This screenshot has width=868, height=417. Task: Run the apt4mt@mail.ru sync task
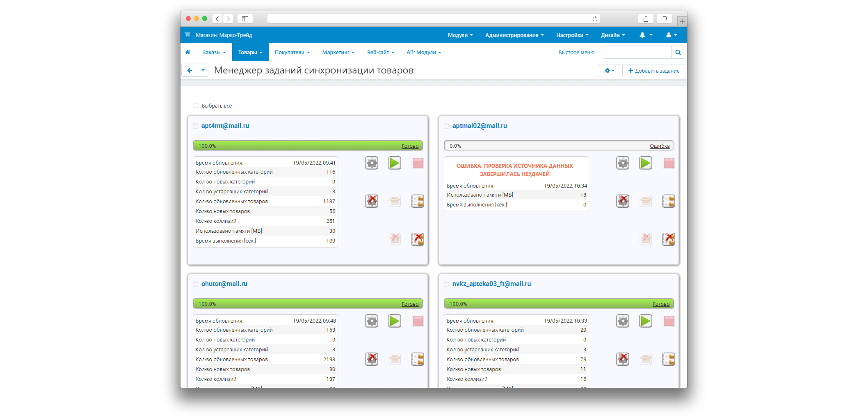pyautogui.click(x=395, y=163)
